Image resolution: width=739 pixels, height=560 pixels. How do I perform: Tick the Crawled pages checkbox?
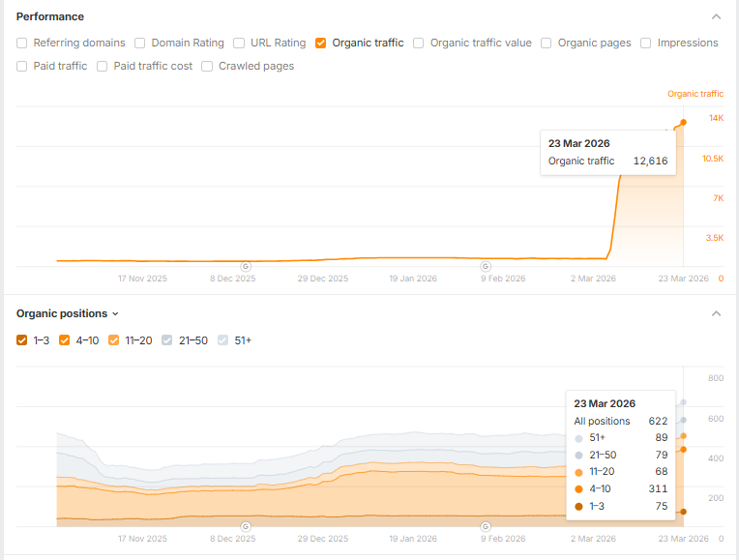tap(207, 66)
